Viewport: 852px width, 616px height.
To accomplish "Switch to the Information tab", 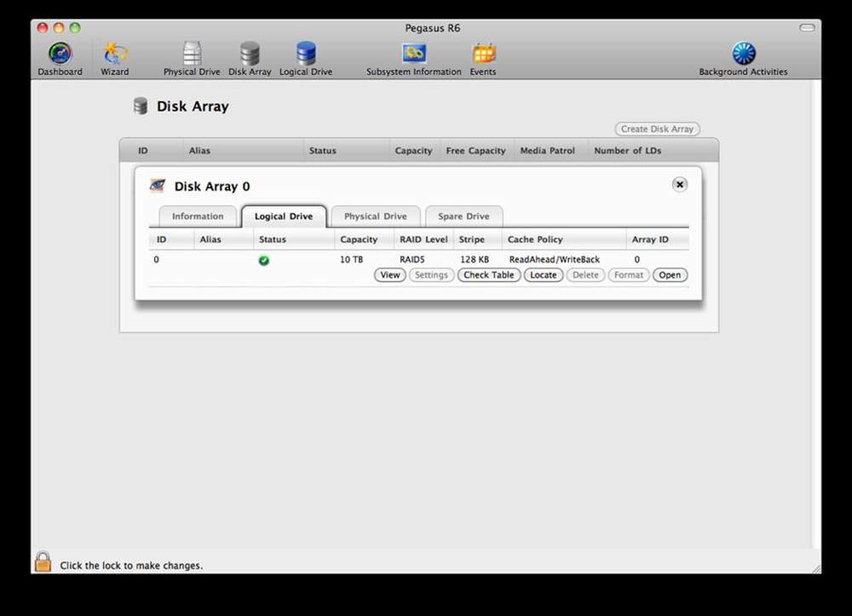I will [x=198, y=216].
